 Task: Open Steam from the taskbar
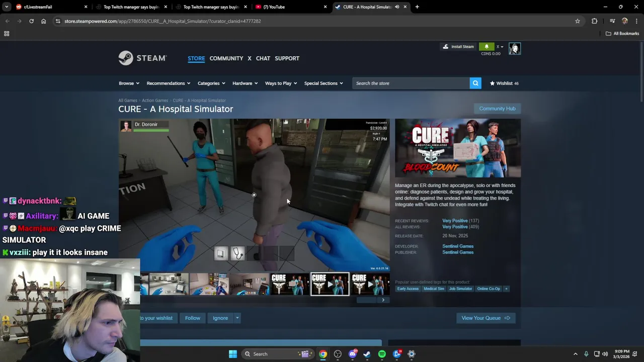pos(367,354)
